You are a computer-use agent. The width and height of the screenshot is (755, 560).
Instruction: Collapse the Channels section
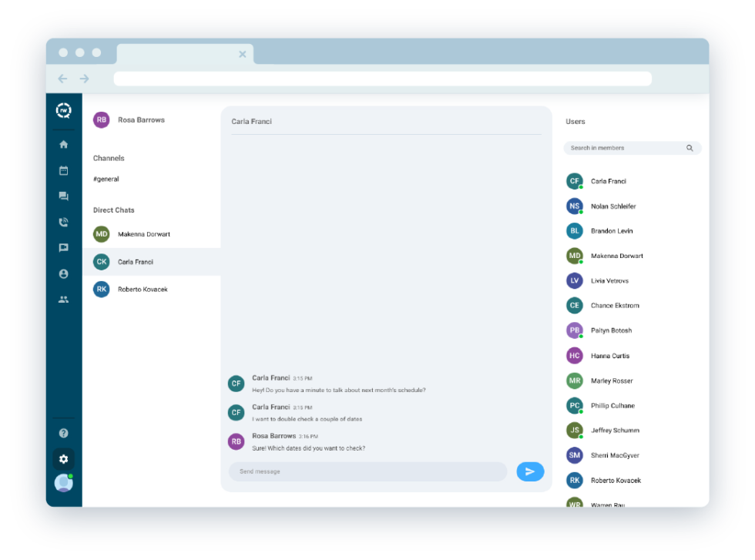[109, 158]
